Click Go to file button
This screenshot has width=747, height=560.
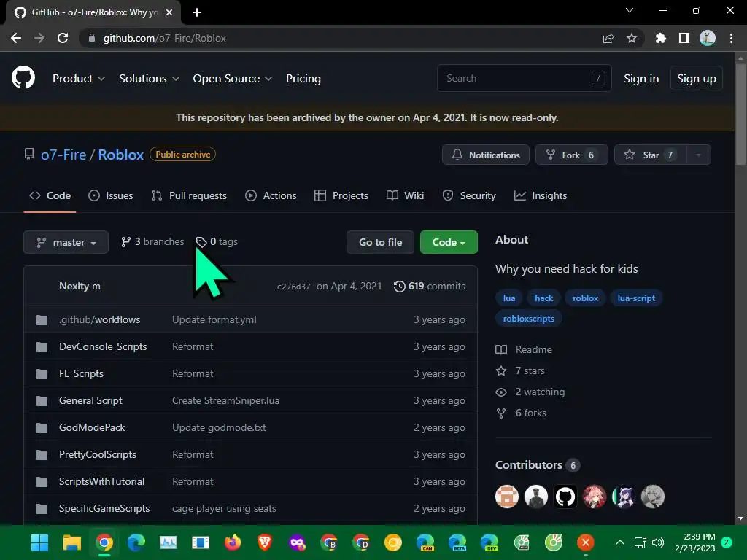380,242
